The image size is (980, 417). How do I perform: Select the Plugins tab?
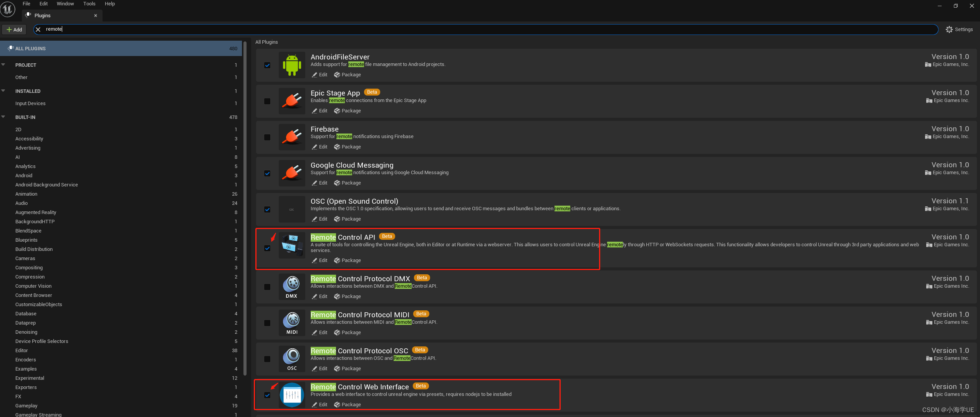click(61, 15)
